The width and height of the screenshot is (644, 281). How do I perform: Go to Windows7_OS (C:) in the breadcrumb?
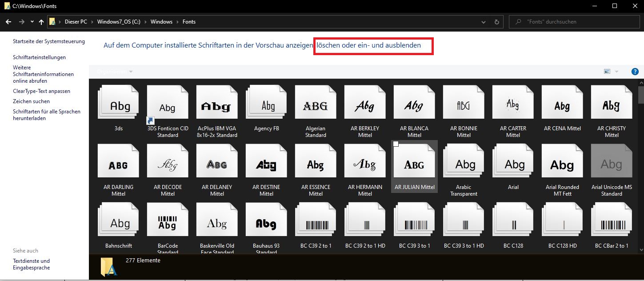tap(119, 22)
